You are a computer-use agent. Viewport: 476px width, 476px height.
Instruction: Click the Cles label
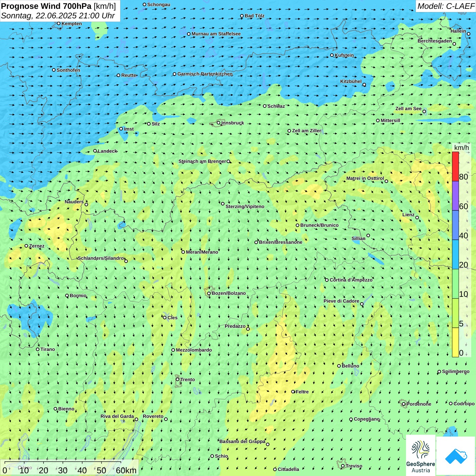[x=172, y=318]
